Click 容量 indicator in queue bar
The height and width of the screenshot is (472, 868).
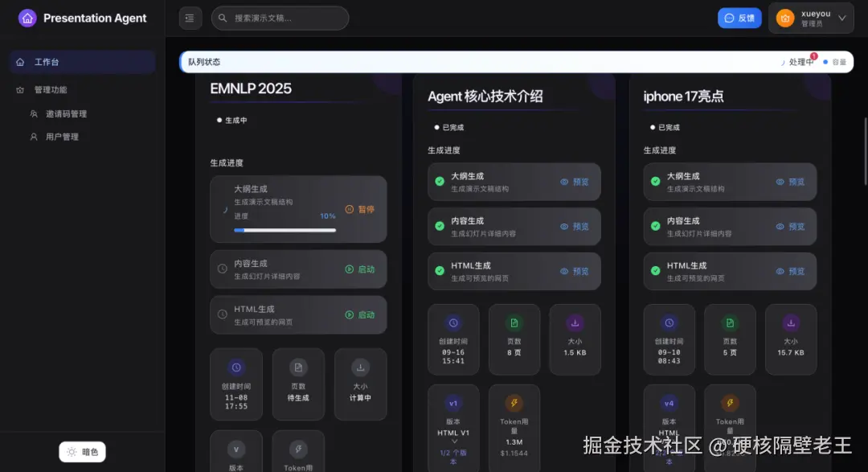[x=835, y=62]
